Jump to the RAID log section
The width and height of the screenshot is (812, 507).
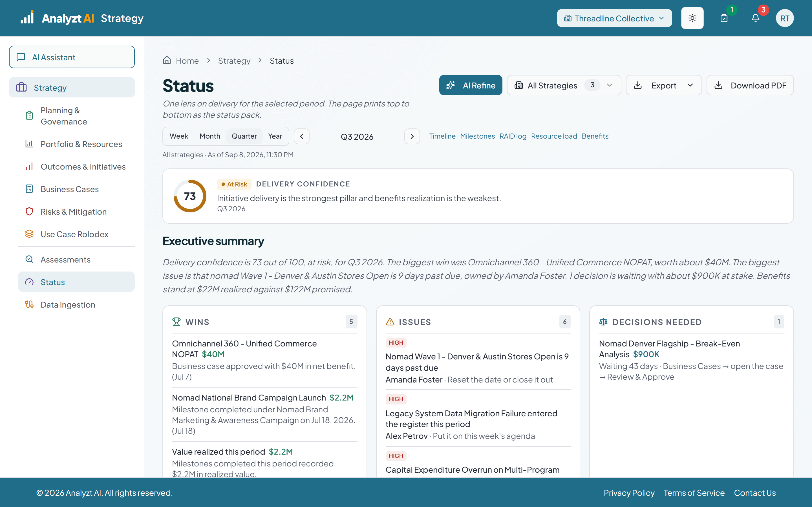click(513, 136)
